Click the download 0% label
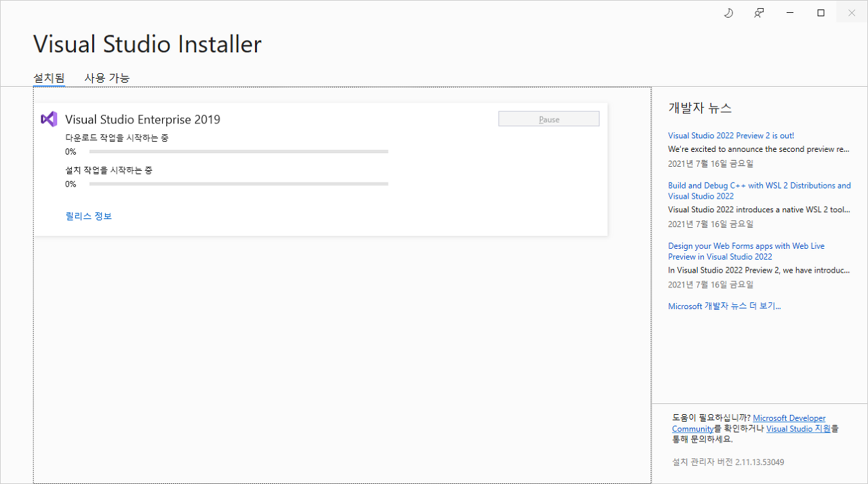This screenshot has width=868, height=484. pos(71,152)
